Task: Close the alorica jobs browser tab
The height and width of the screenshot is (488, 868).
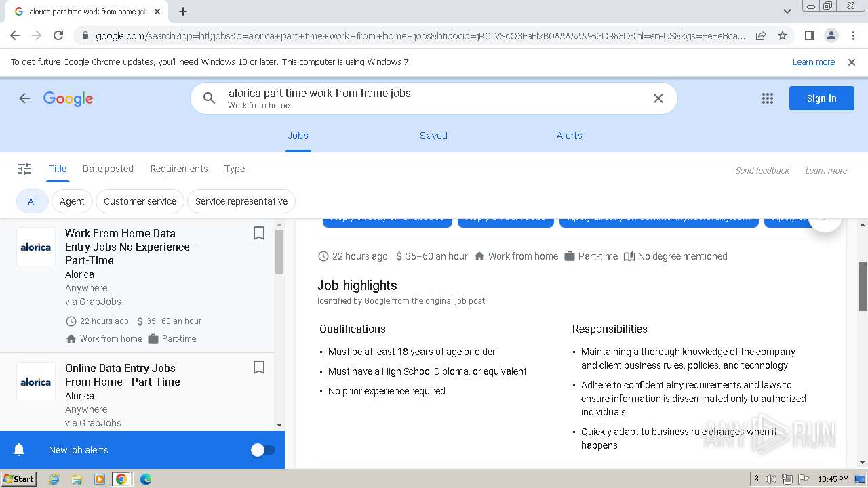Action: [x=157, y=12]
